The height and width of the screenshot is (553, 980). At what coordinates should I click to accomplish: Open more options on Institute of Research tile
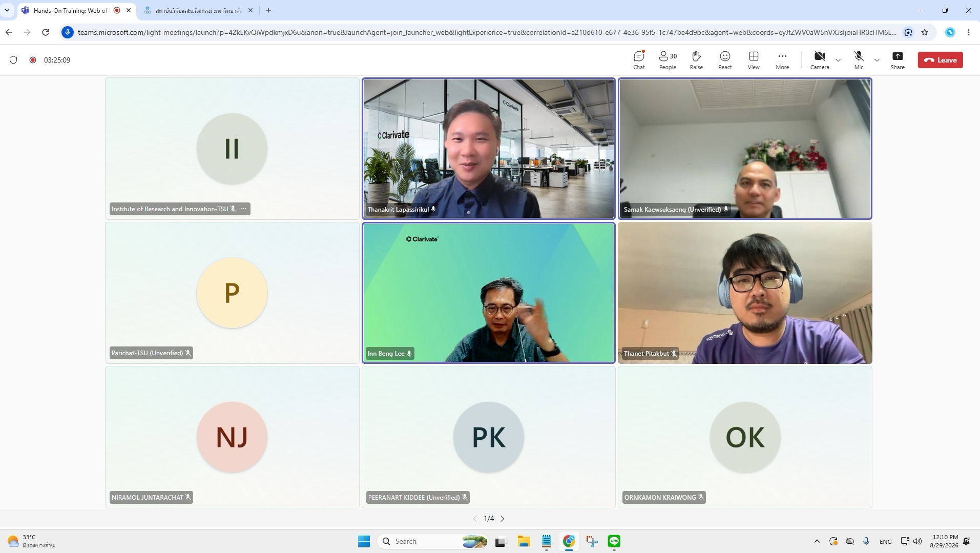click(x=243, y=209)
